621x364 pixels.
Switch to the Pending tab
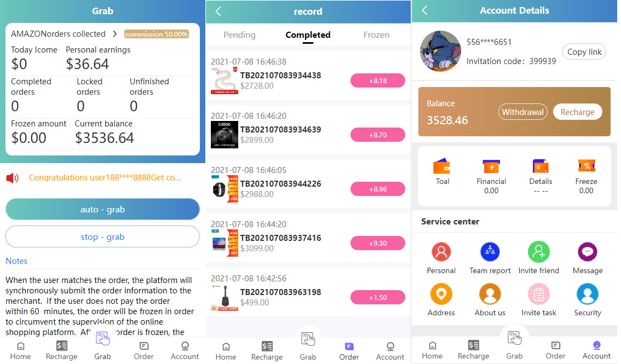[239, 35]
